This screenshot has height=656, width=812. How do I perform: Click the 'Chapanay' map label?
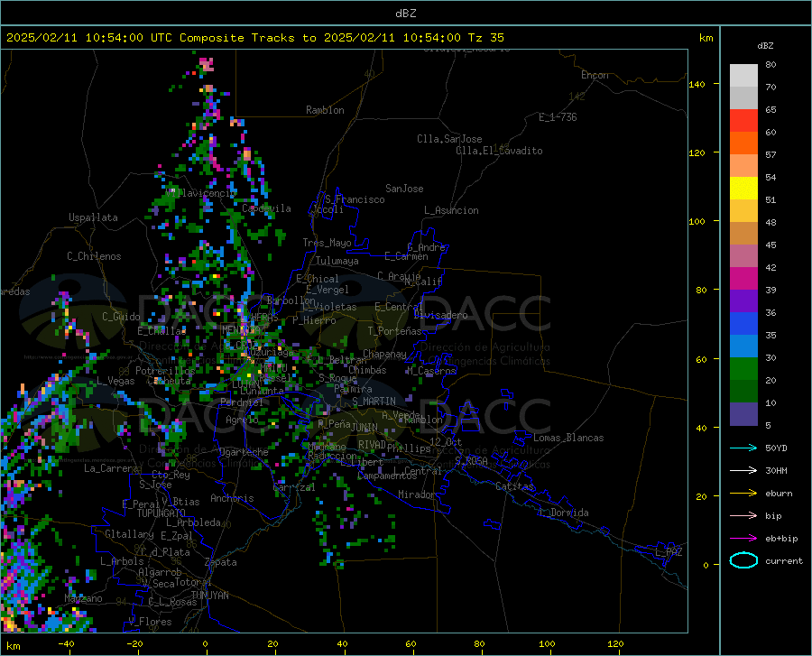(384, 354)
